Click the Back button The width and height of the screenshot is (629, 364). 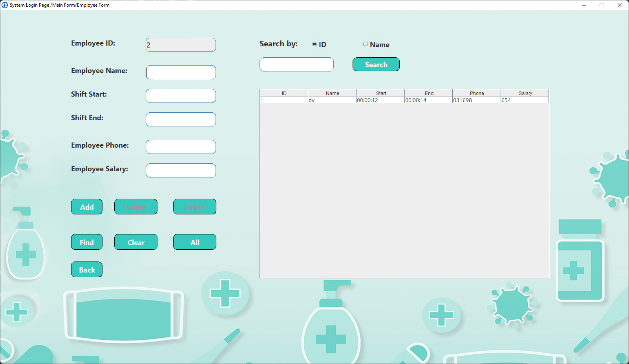86,269
